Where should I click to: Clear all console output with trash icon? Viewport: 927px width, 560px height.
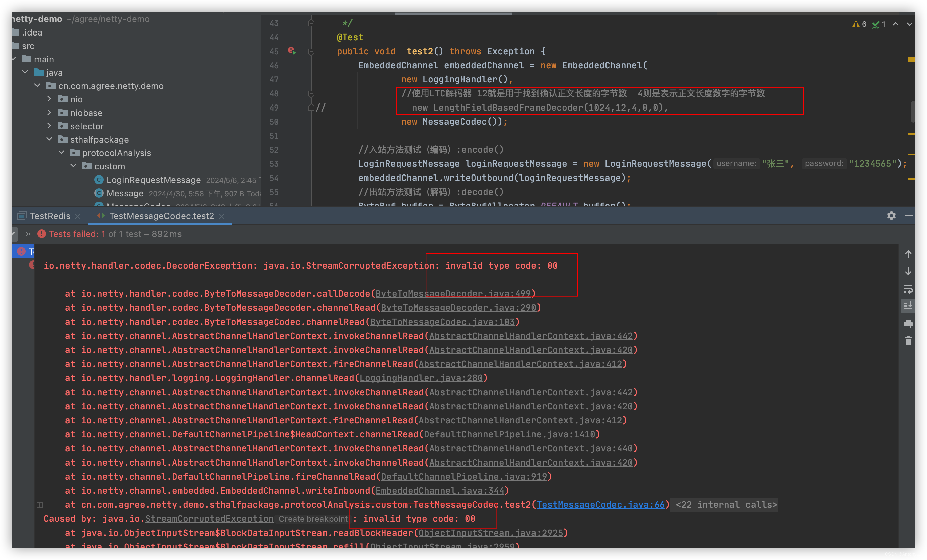point(908,341)
